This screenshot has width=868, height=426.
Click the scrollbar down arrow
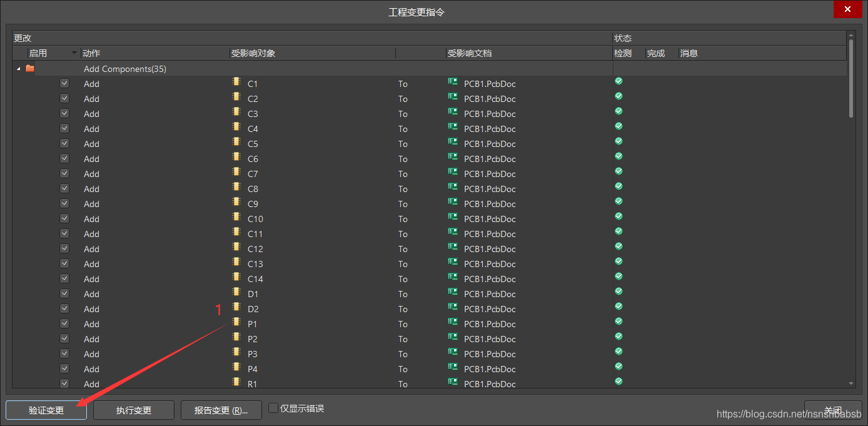point(851,383)
